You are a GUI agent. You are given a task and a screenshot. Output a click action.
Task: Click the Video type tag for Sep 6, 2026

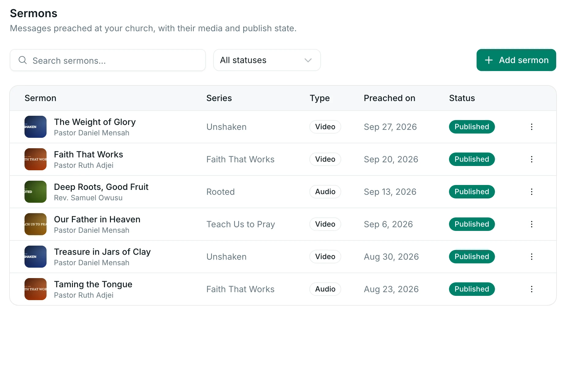[325, 224]
